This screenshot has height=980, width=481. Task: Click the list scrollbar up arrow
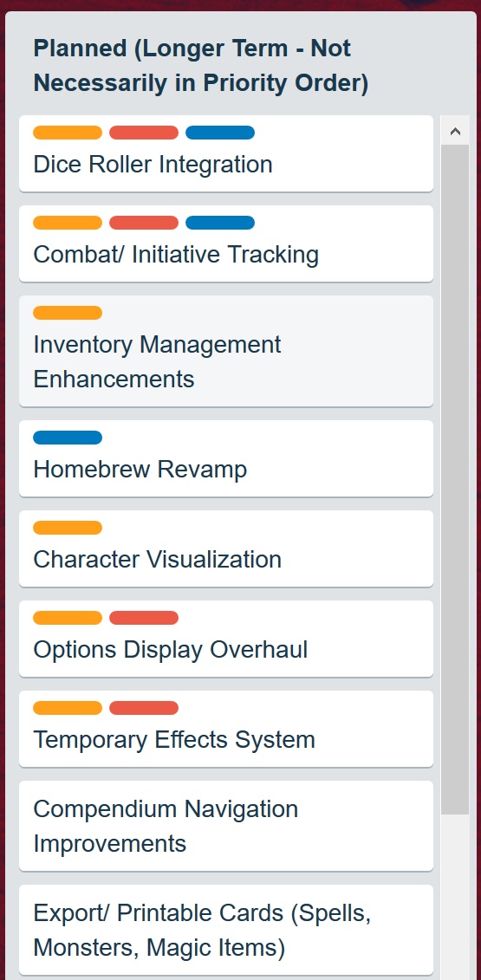click(455, 131)
